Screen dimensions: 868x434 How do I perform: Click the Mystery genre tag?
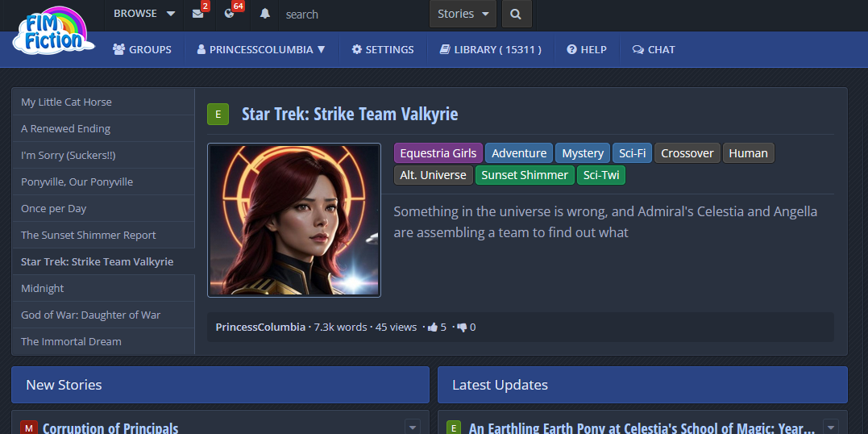[583, 153]
